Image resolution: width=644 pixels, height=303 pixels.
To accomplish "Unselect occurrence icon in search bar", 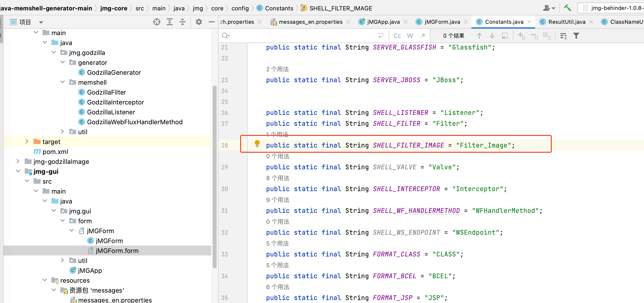I will pos(534,37).
